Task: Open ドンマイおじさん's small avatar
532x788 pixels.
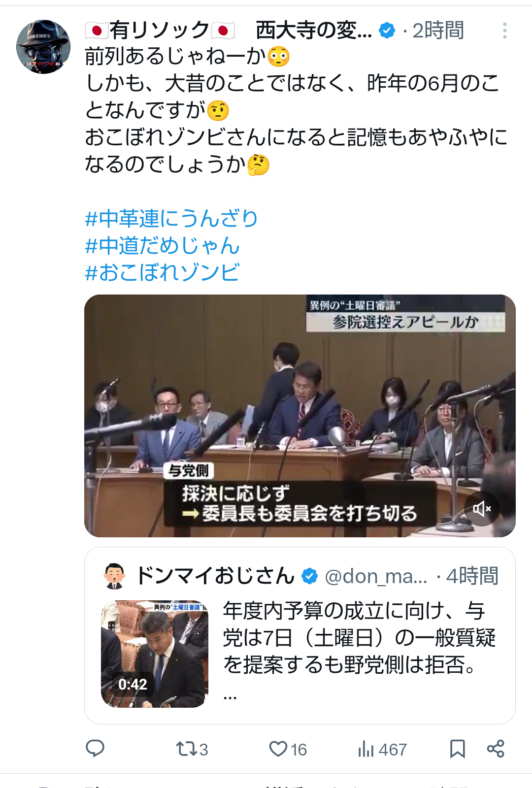Action: click(x=114, y=576)
